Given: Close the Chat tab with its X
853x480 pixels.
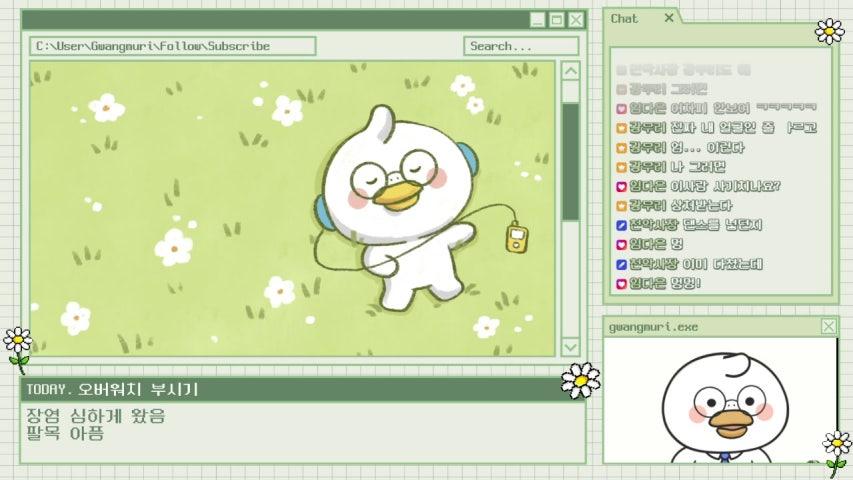Looking at the screenshot, I should (669, 18).
